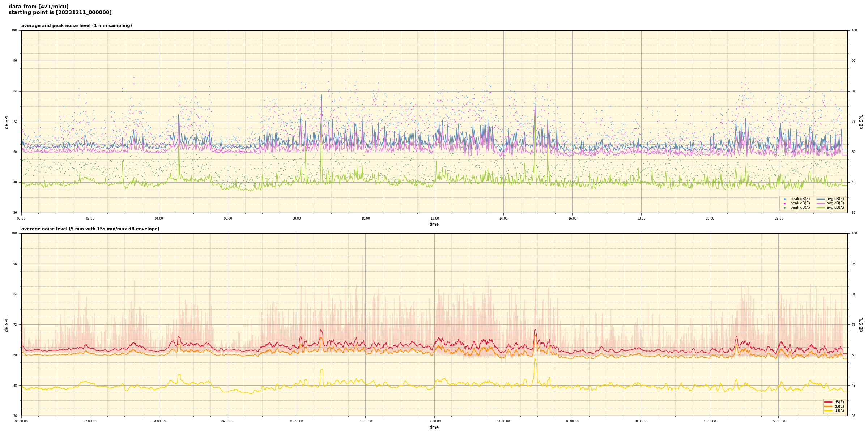The width and height of the screenshot is (868, 434).
Task: Click the 06:00:00 tick label on lower chart
Action: (228, 421)
